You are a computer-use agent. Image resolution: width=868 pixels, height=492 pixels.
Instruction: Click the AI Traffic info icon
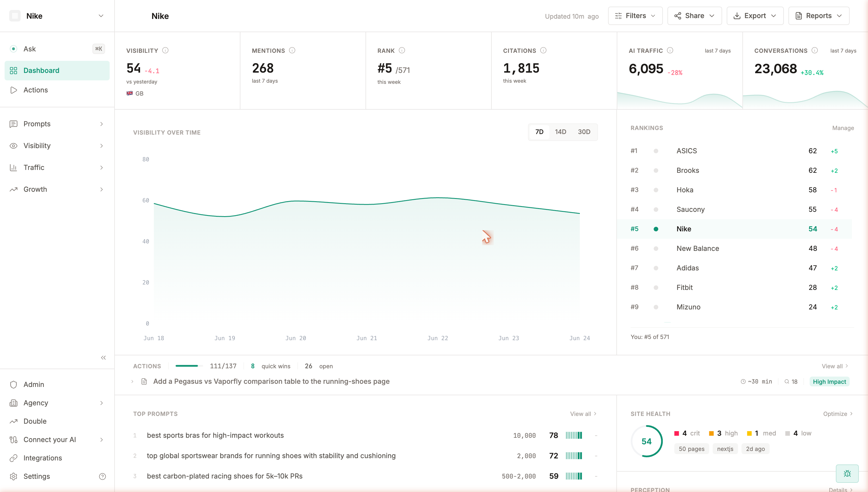tap(670, 50)
